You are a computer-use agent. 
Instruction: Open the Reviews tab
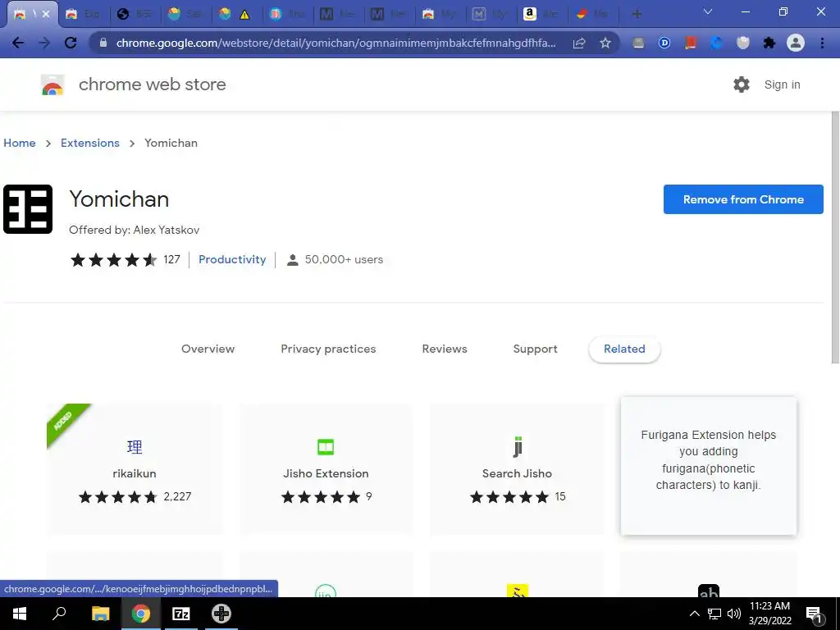(445, 349)
